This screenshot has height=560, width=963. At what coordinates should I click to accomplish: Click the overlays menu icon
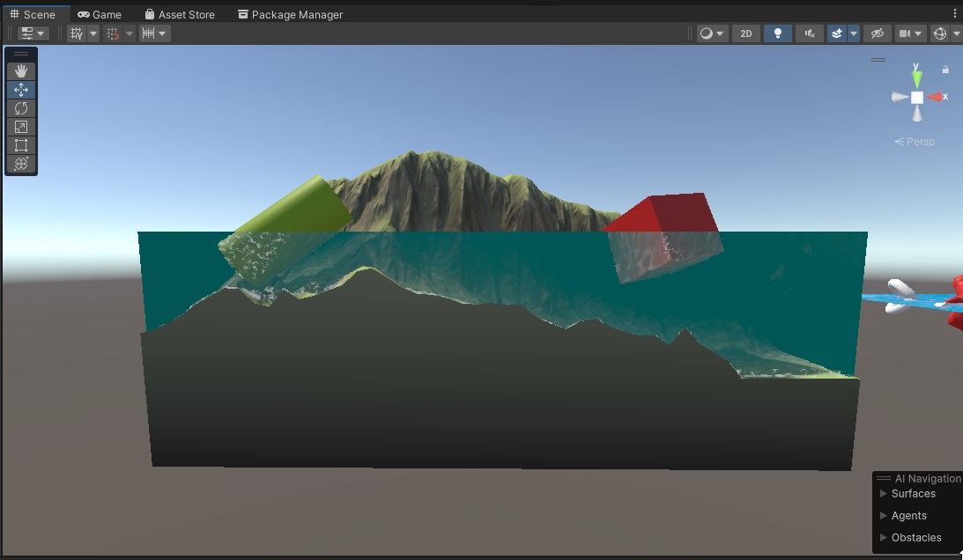pyautogui.click(x=26, y=33)
